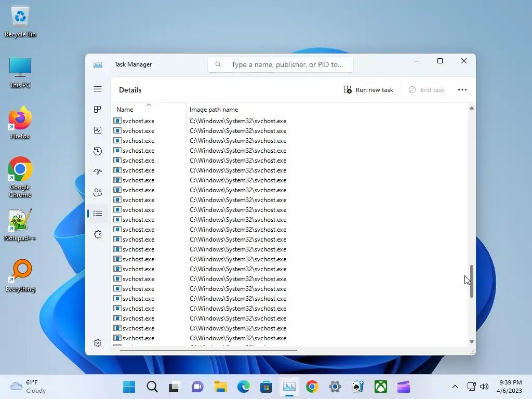The height and width of the screenshot is (399, 532).
Task: Select the This PC desktop icon
Action: pos(20,73)
